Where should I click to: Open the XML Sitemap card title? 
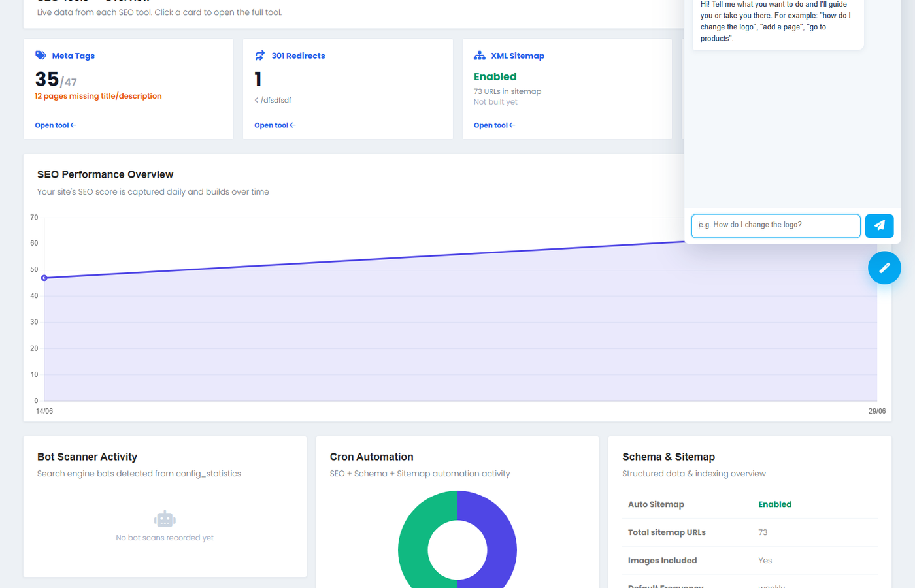tap(518, 56)
